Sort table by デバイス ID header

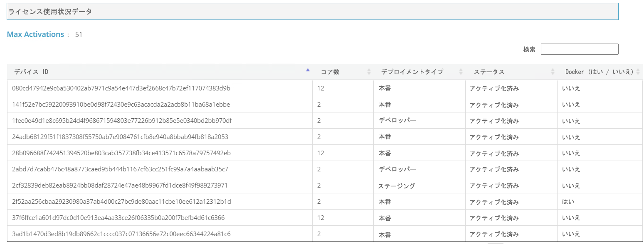pyautogui.click(x=31, y=72)
